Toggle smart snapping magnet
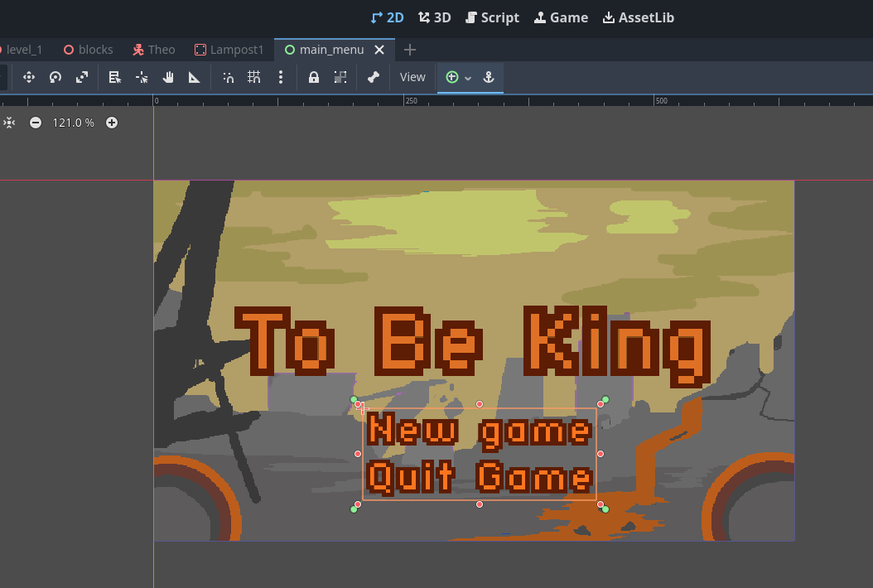This screenshot has width=873, height=588. [x=228, y=77]
